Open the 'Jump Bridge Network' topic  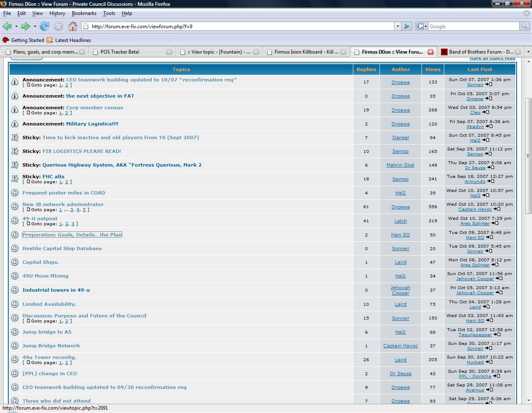click(x=51, y=346)
